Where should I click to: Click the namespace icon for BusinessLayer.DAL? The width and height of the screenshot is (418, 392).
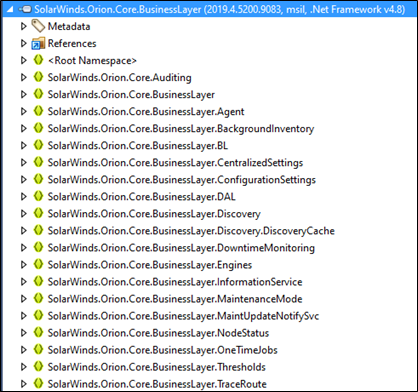[x=38, y=196]
